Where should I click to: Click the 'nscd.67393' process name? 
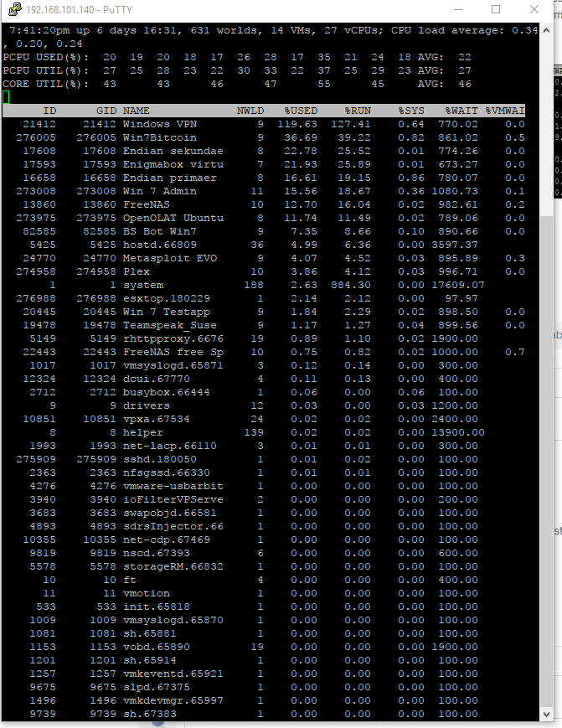tap(157, 553)
